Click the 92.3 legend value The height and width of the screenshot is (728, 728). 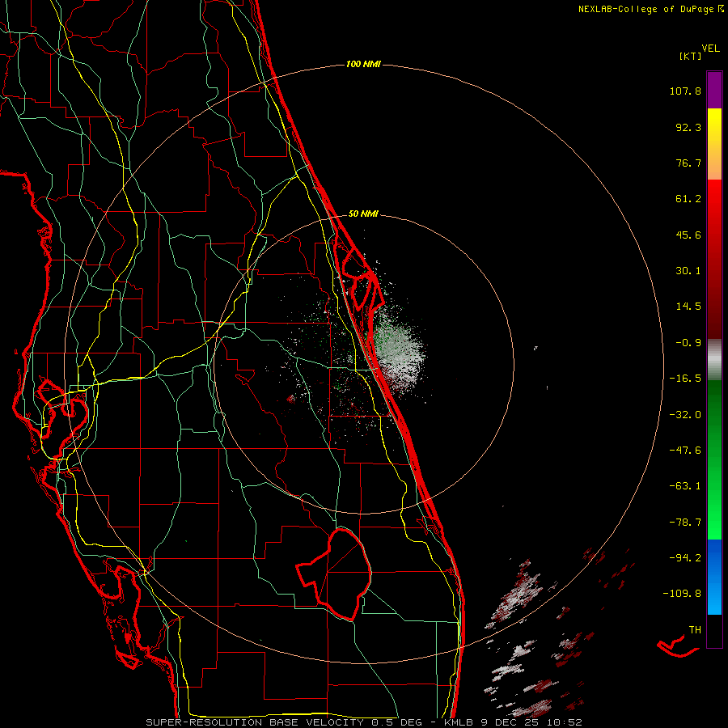688,127
